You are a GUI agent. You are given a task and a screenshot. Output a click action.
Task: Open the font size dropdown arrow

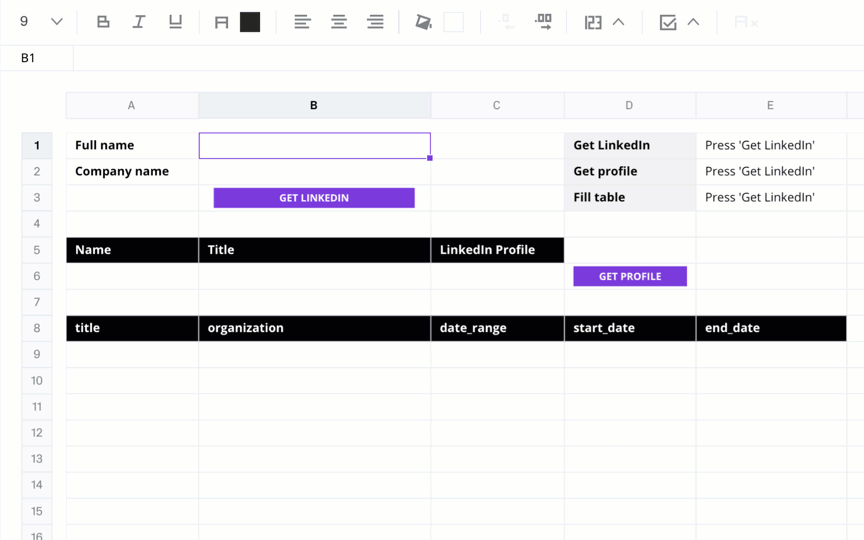click(57, 22)
